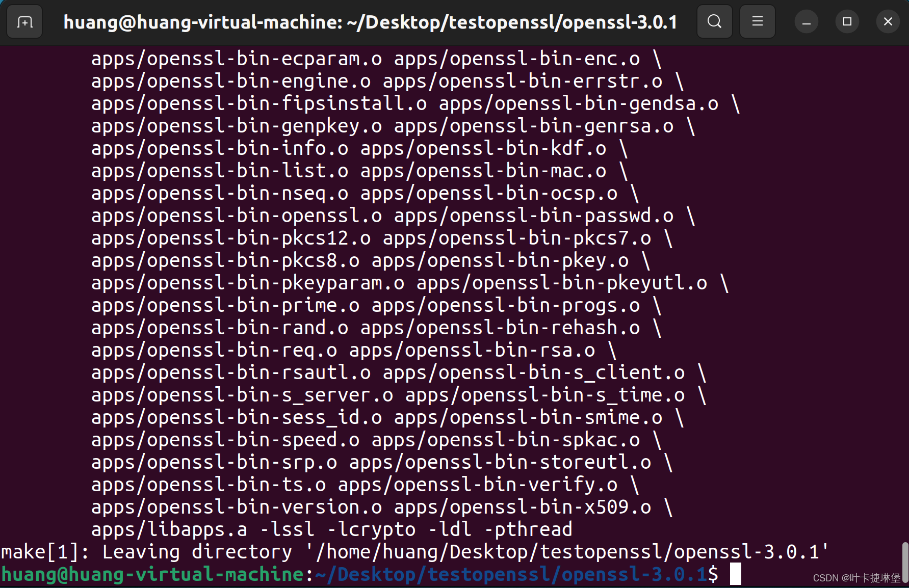The image size is (909, 588).
Task: Click the text apps/openssl-bin-smime.o
Action: (528, 418)
